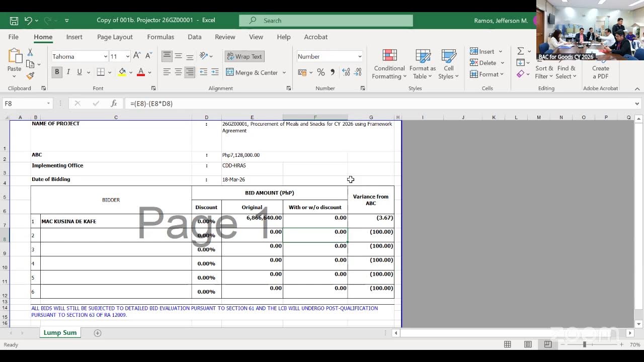This screenshot has width=644, height=362.
Task: Switch to the Formulas tab
Action: [160, 37]
